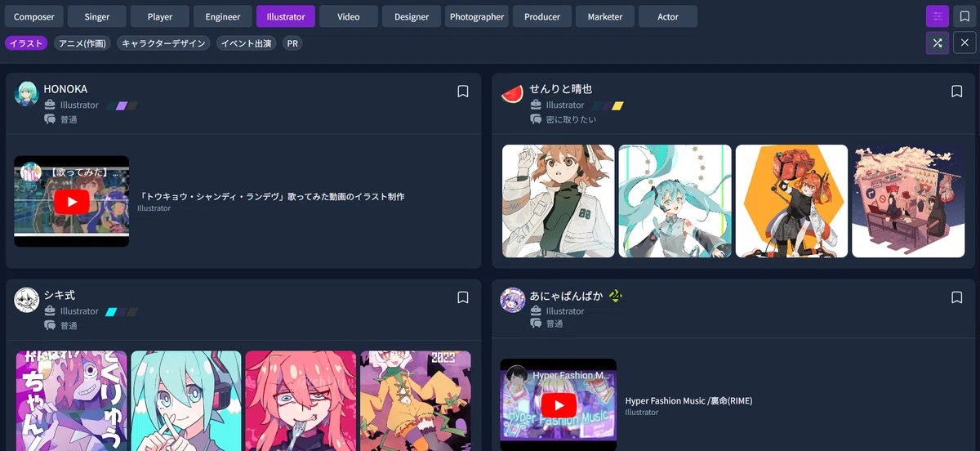Open せんりと晴也's orange hexagon illustration
Screen dimensions: 980x451
click(x=791, y=201)
